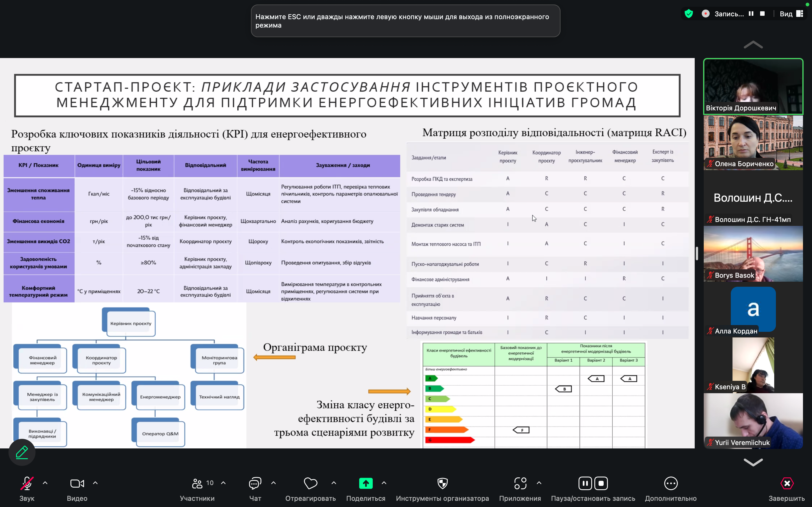Expand audio options arrow beside Sound
Screen dimensions: 812x507
[45, 483]
